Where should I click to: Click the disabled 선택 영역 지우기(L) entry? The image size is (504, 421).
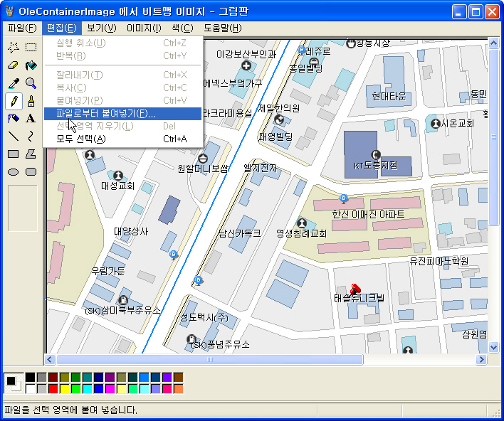pos(122,126)
